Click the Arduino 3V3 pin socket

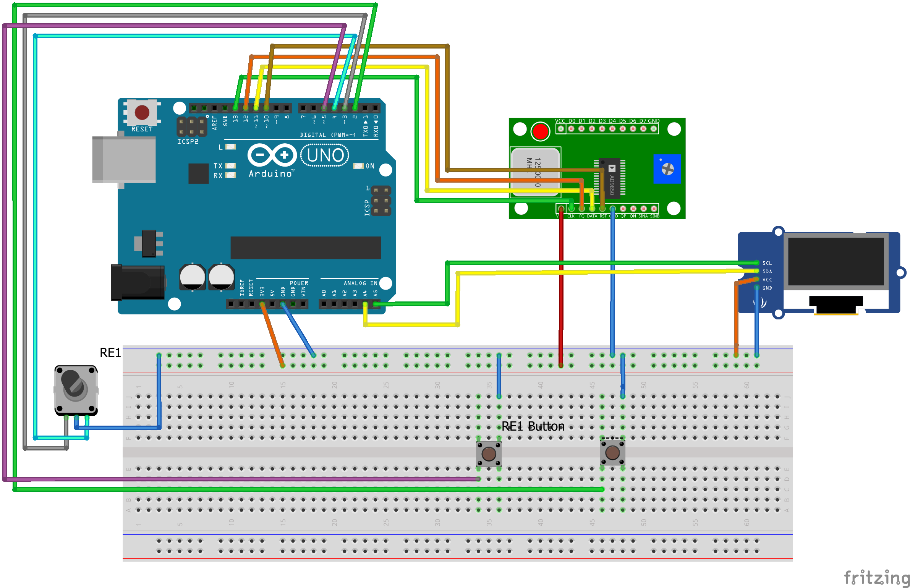[262, 304]
